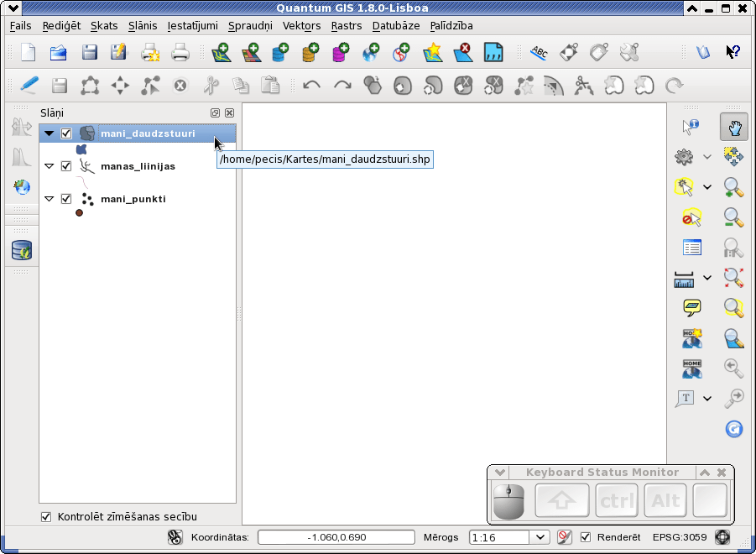Screen dimensions: 756x554
Task: Add WMS Layer globe icon
Action: pyautogui.click(x=371, y=52)
